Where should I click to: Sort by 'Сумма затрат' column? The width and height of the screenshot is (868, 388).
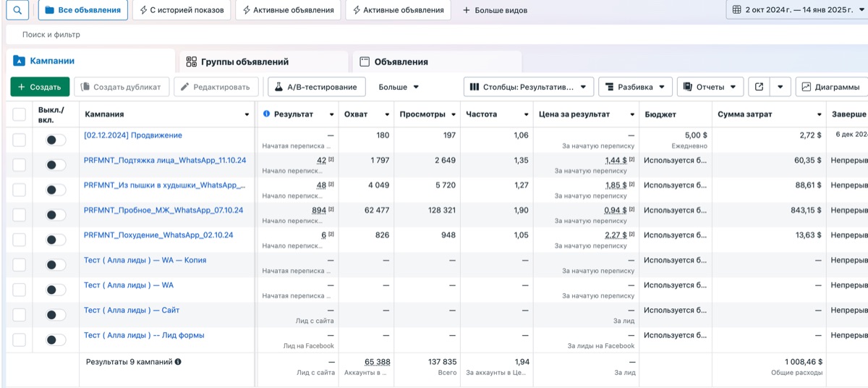click(769, 114)
